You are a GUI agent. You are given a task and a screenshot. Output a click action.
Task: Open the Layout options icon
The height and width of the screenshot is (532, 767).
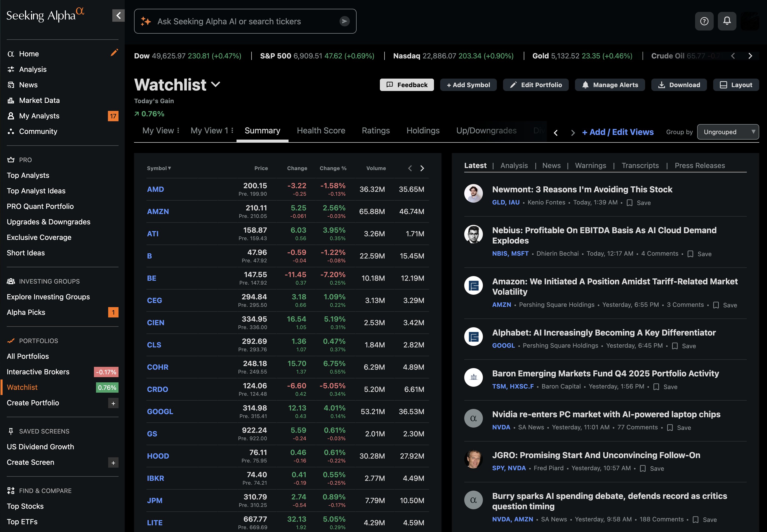[x=724, y=85]
